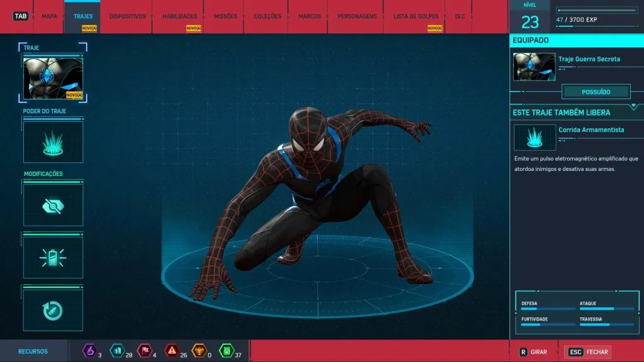
Task: Open the Lista de Golpes tab
Action: [x=416, y=16]
